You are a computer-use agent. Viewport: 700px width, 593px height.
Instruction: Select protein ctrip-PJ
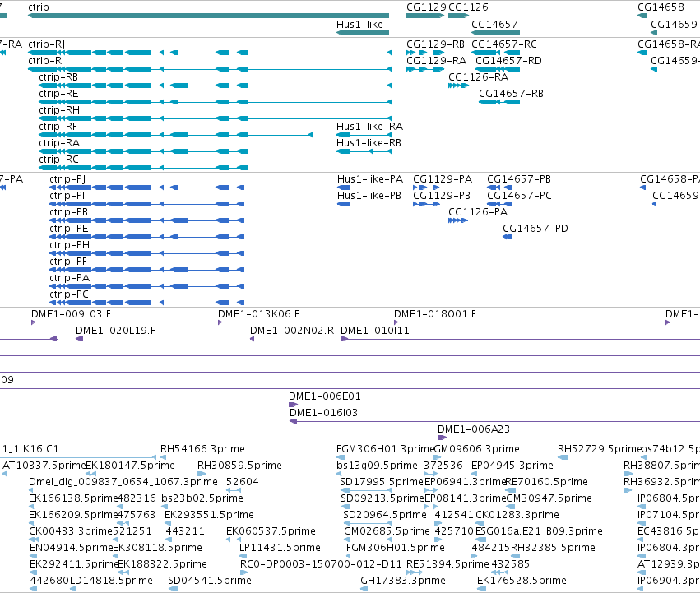click(147, 188)
